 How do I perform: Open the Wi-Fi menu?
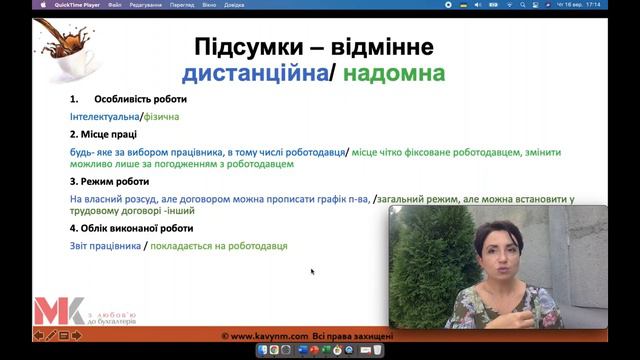click(x=510, y=5)
